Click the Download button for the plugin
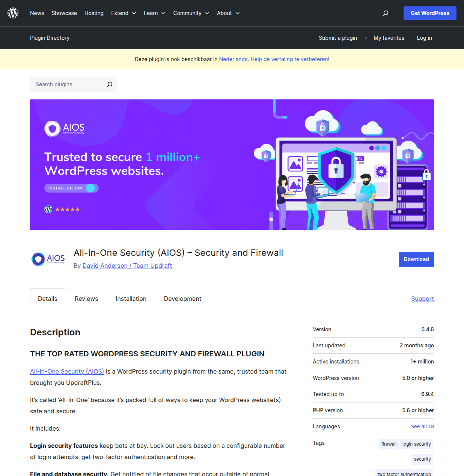The height and width of the screenshot is (476, 464). click(x=416, y=259)
